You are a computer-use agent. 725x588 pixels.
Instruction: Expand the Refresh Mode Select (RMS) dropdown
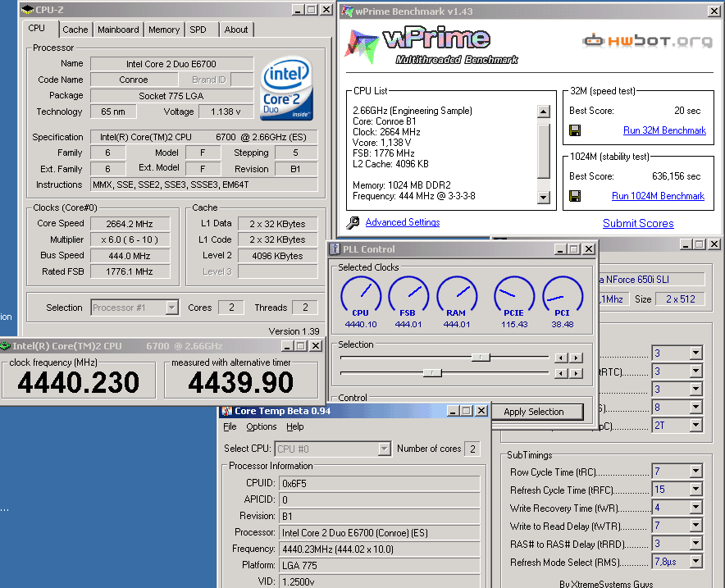tap(695, 562)
